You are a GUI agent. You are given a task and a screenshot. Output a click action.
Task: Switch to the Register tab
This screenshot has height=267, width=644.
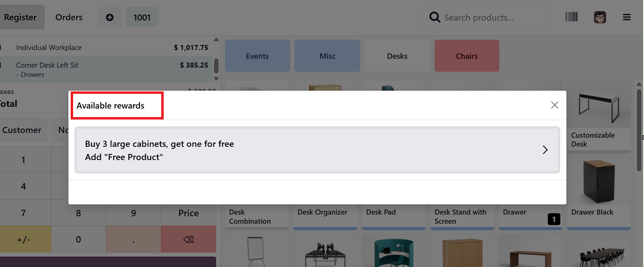[x=20, y=17]
